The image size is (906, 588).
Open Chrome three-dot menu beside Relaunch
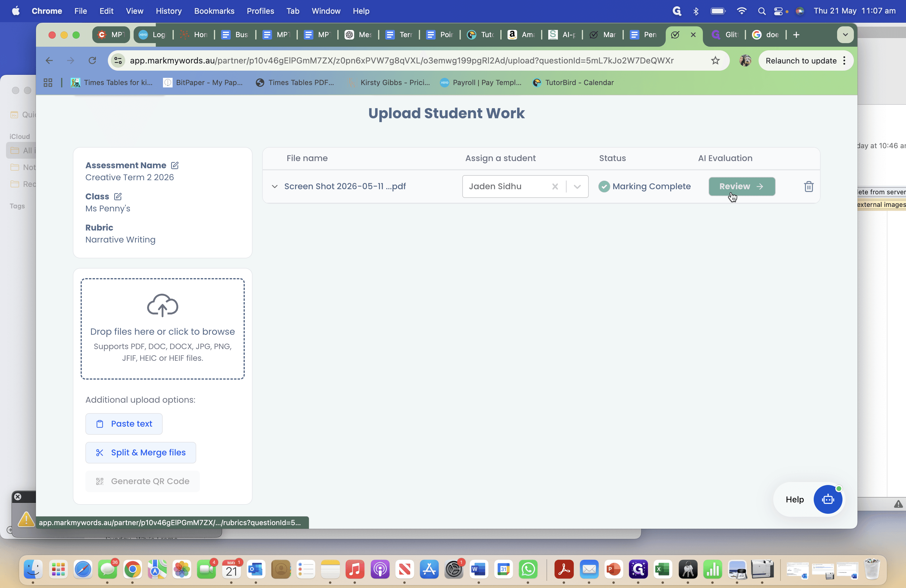point(844,60)
